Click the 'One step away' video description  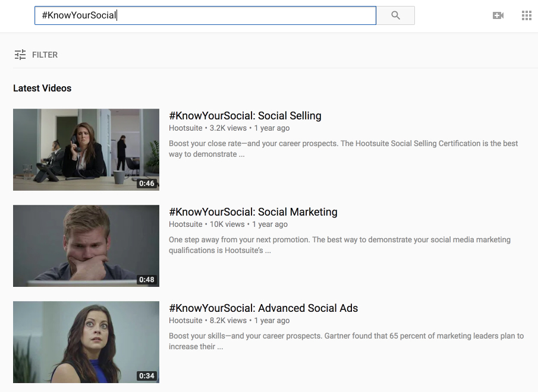tap(339, 245)
